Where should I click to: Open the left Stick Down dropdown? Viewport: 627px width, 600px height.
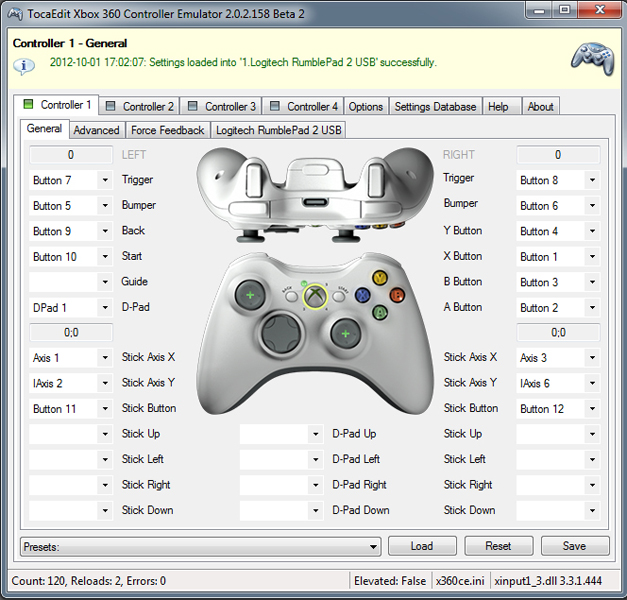point(71,511)
